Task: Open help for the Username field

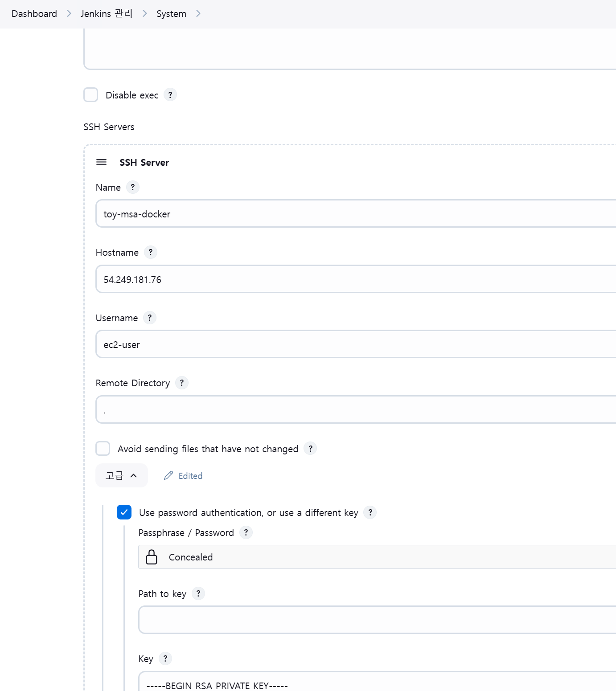Action: pyautogui.click(x=150, y=318)
